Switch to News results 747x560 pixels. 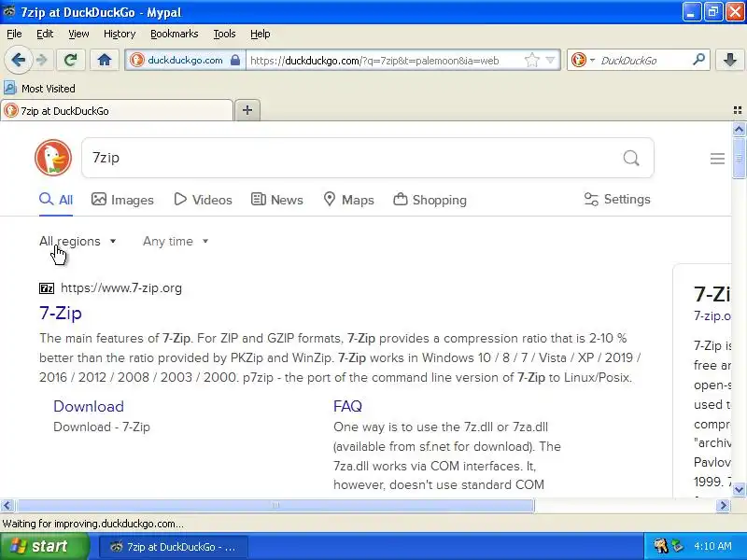click(x=276, y=200)
